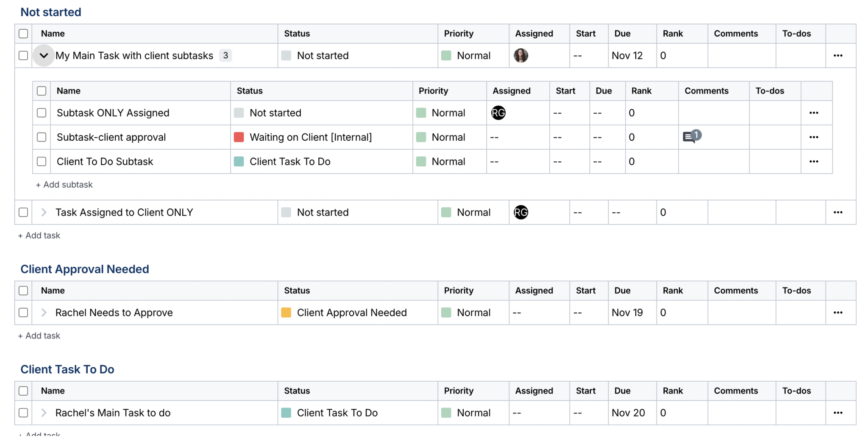Open actions menu for Subtask-client approval
868x441 pixels.
click(x=814, y=137)
